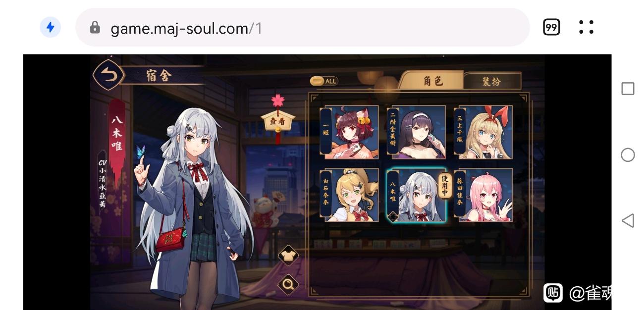The width and height of the screenshot is (644, 310).
Task: Switch to the 角色 tab
Action: tap(431, 81)
